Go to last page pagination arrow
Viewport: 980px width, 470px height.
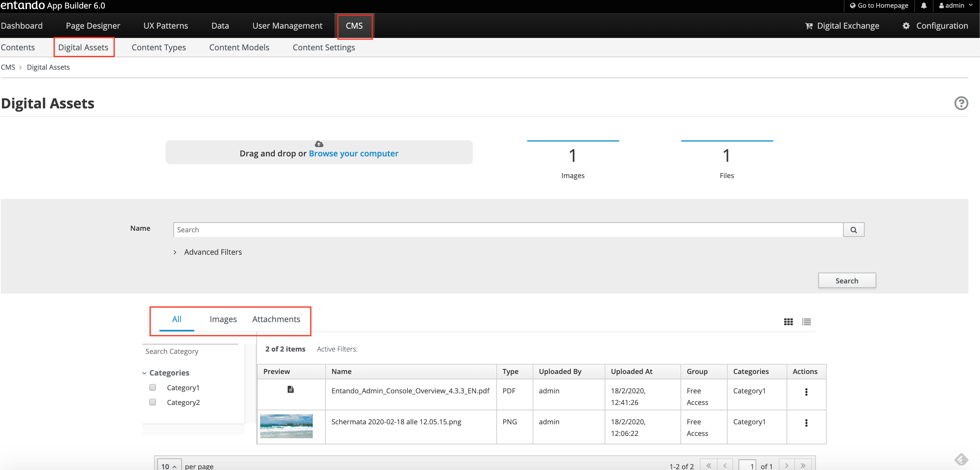point(803,465)
